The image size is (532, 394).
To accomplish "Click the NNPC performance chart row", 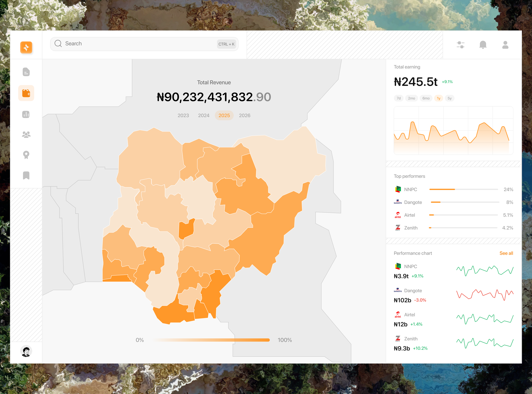I will (x=453, y=271).
